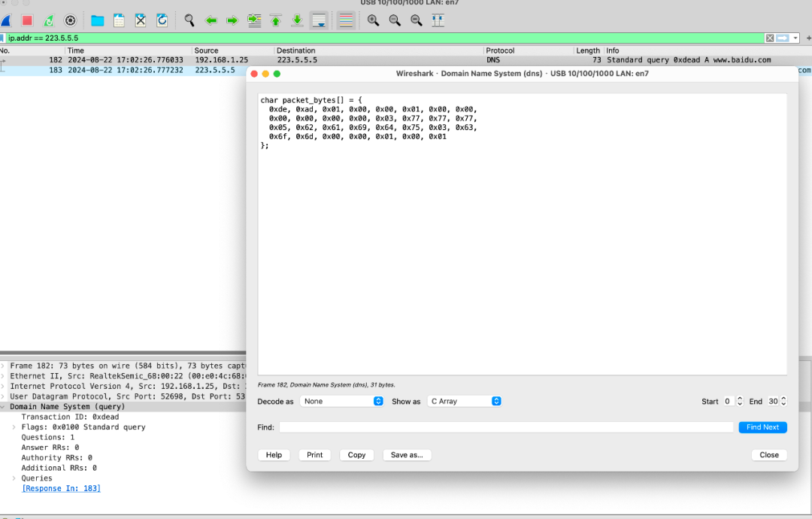Click the zoom in toolbar icon
812x519 pixels.
(373, 20)
